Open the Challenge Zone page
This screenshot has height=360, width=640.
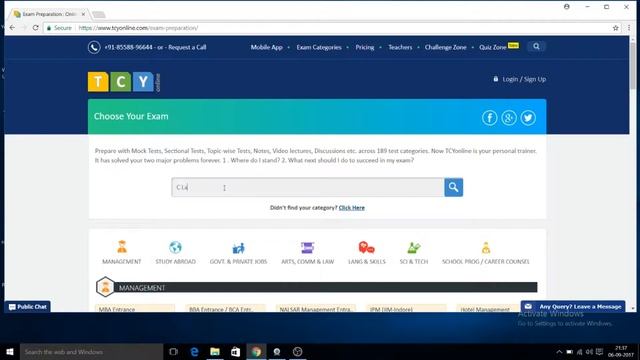[x=445, y=47]
